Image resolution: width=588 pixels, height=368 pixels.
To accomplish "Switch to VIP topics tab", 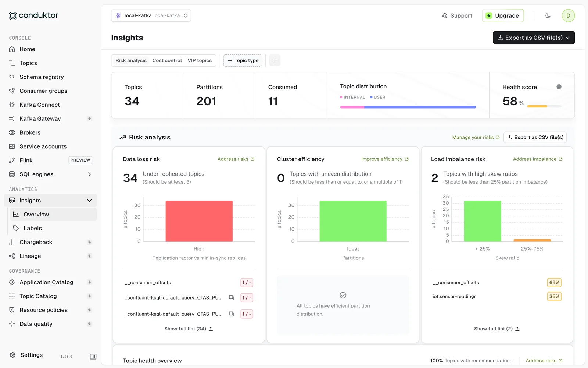I will [x=200, y=60].
